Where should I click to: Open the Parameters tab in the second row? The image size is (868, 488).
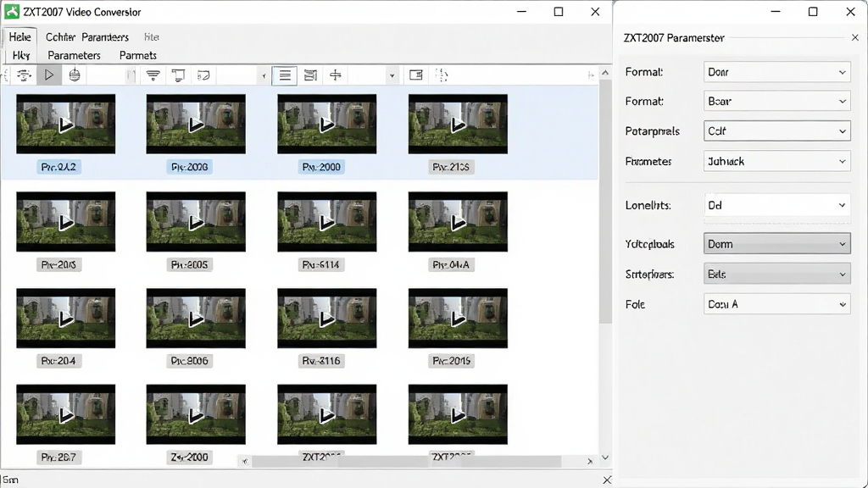tap(75, 55)
